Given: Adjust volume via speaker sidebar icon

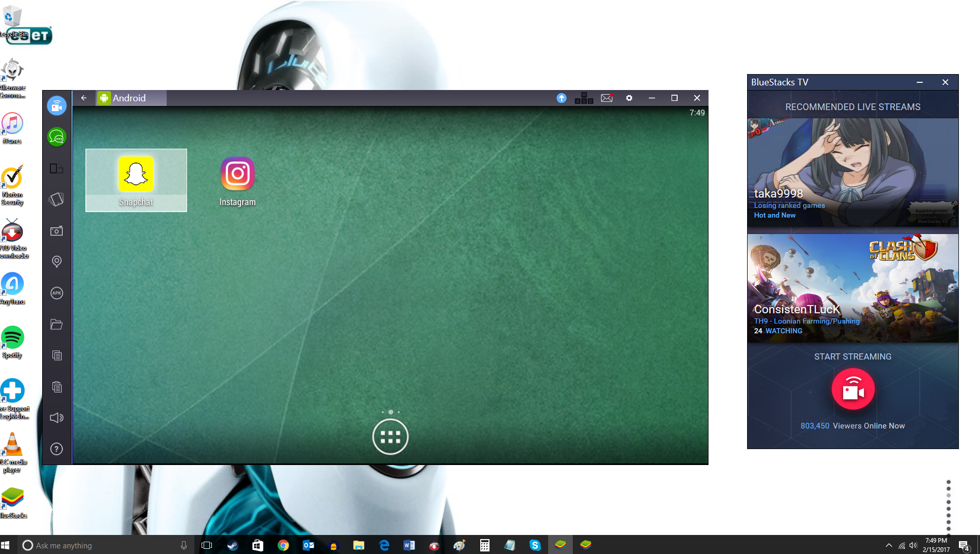Looking at the screenshot, I should pyautogui.click(x=57, y=418).
